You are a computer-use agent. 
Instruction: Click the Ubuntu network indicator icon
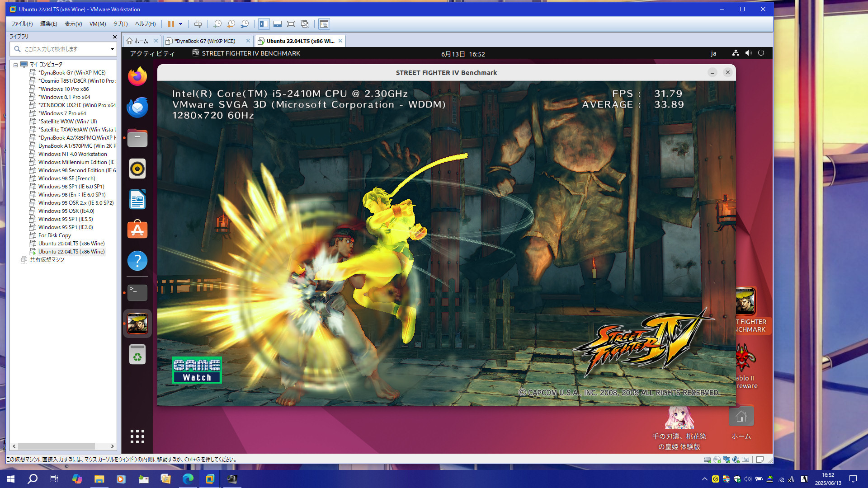pyautogui.click(x=736, y=53)
